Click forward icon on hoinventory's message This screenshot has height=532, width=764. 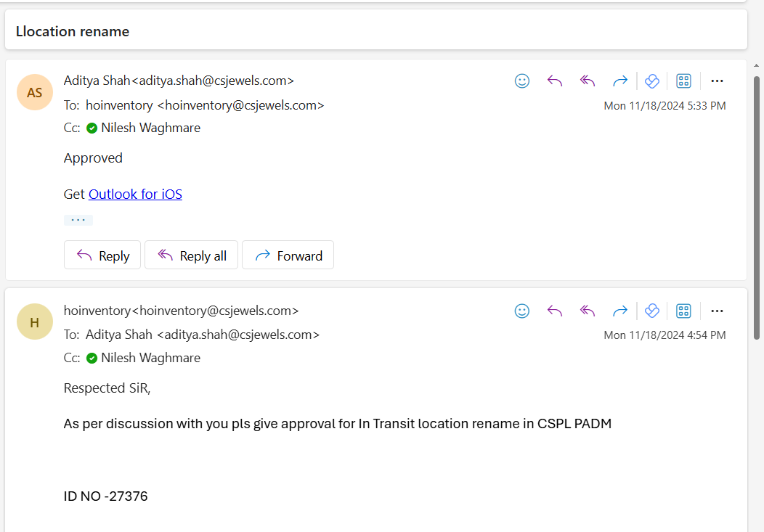click(619, 311)
